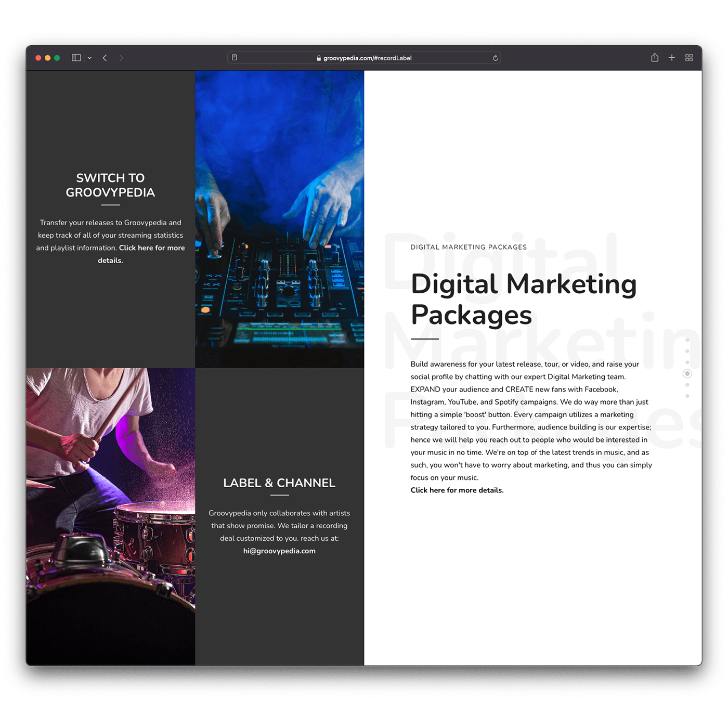Click the hi@groovypedia.com email link
728x728 pixels.
point(279,551)
